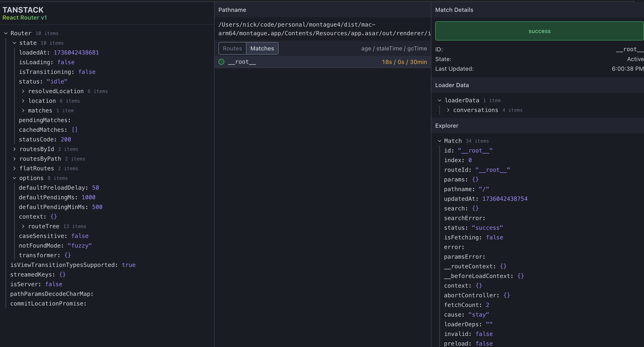
Task: Expand the flatRoutes node
Action: pos(14,168)
